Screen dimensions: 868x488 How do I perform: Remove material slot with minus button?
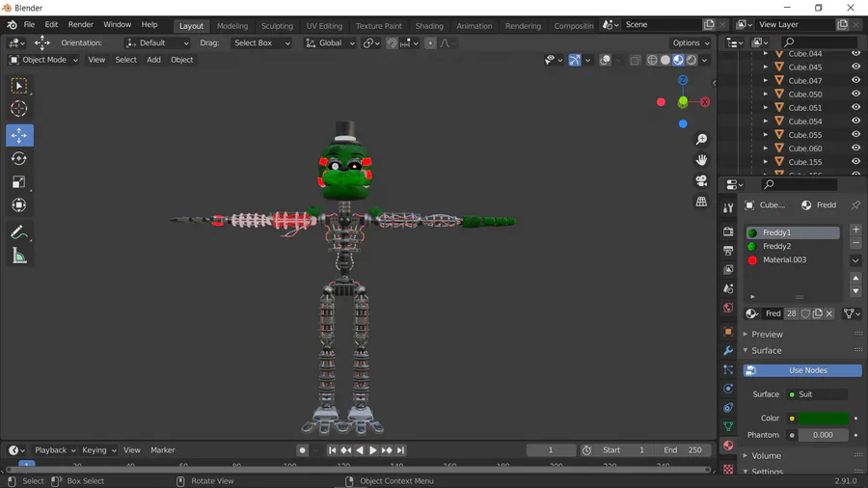855,242
